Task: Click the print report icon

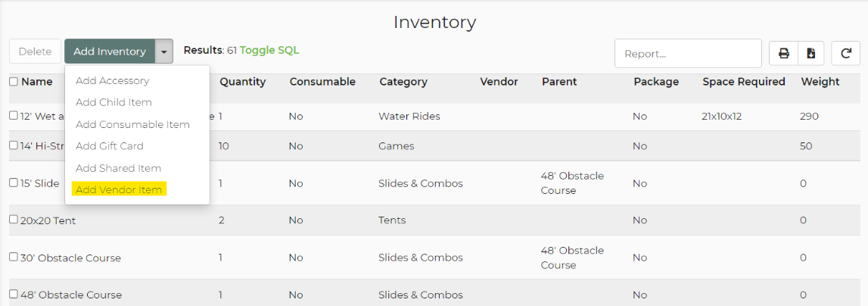Action: pos(783,54)
